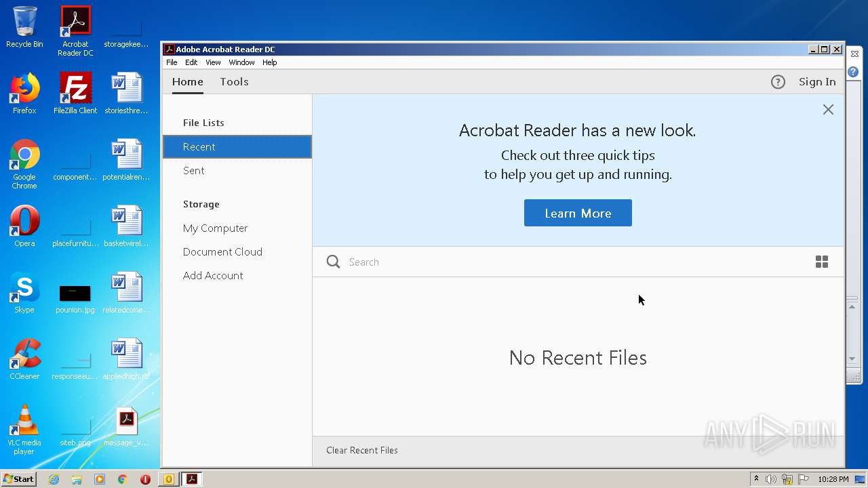Image resolution: width=868 pixels, height=488 pixels.
Task: Open the Edit menu
Action: pos(191,62)
